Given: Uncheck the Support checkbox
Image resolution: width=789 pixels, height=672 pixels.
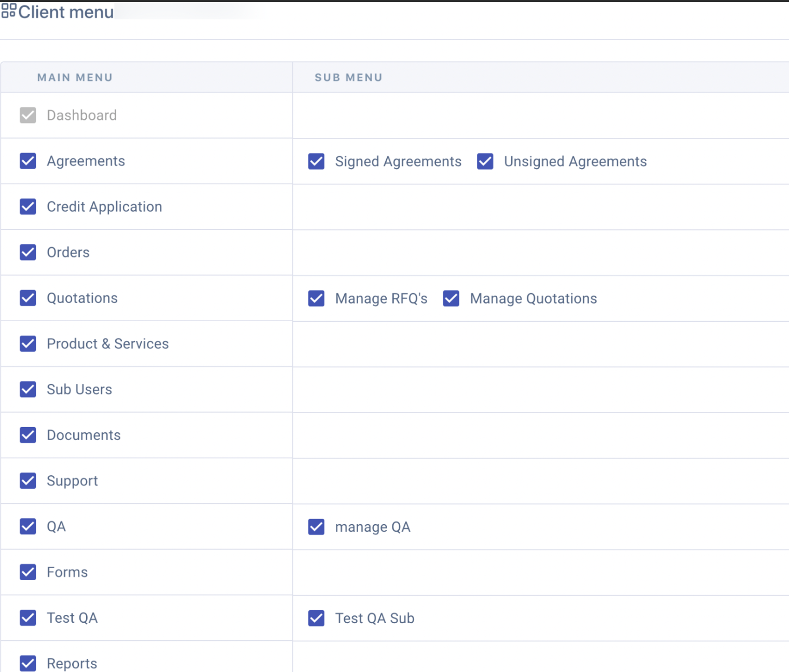Looking at the screenshot, I should coord(28,481).
